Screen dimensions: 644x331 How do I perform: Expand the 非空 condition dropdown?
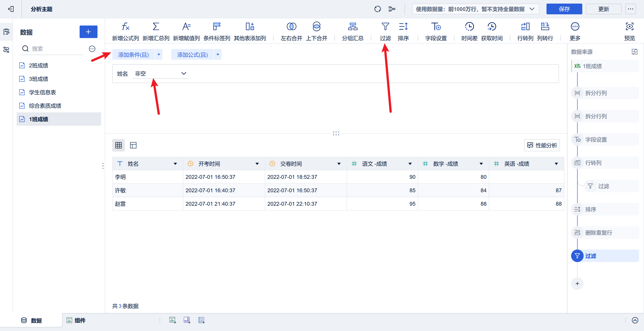tap(184, 74)
